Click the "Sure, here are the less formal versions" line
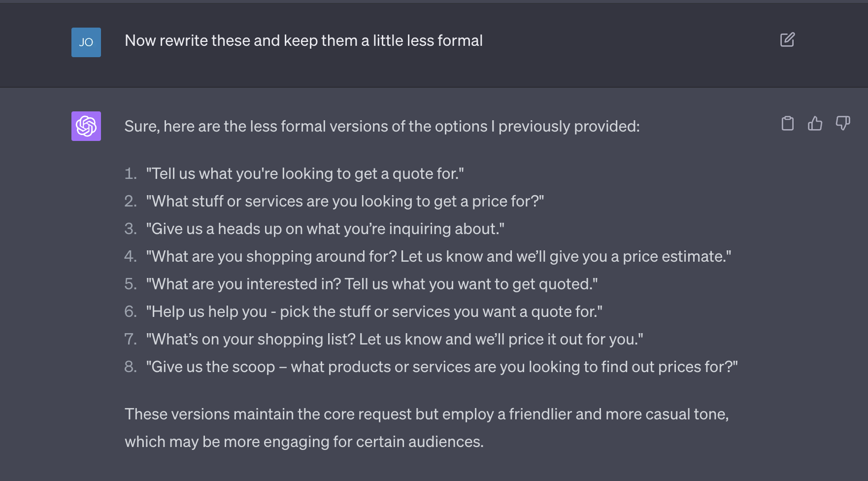 click(x=382, y=126)
